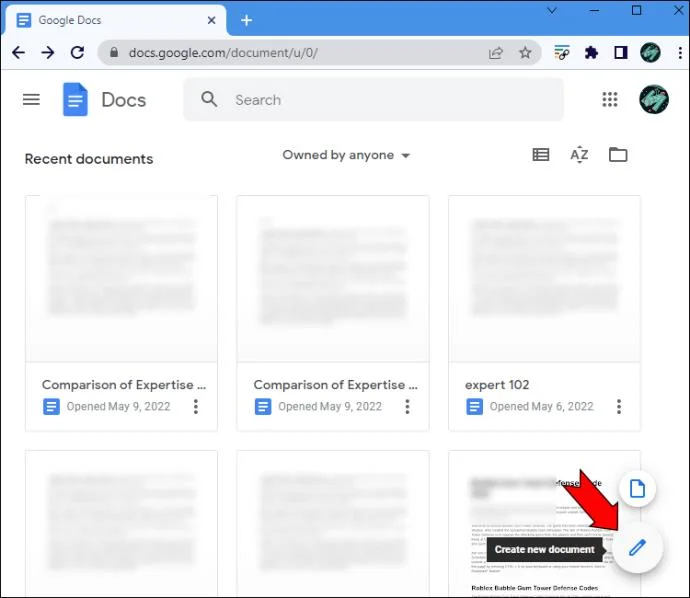Click the Docs title text
Screen dimensions: 690x598
click(124, 100)
